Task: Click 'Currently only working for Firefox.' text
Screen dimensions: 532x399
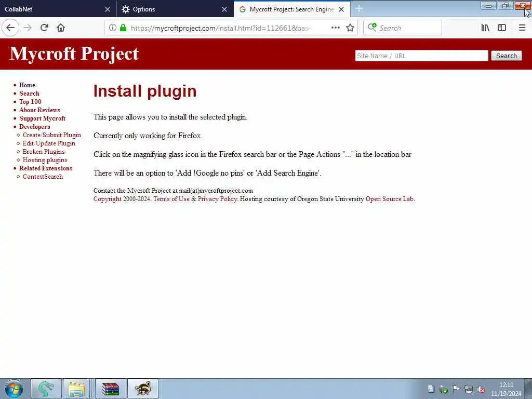Action: tap(148, 136)
